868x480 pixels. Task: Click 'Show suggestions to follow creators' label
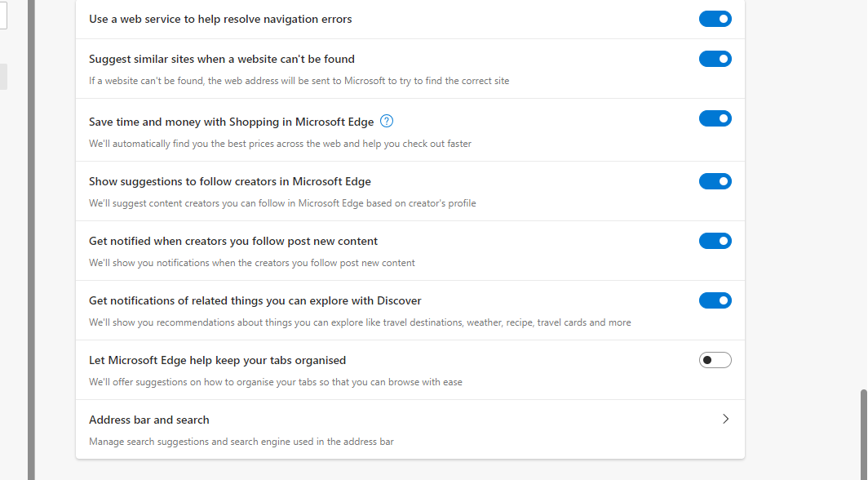[230, 181]
